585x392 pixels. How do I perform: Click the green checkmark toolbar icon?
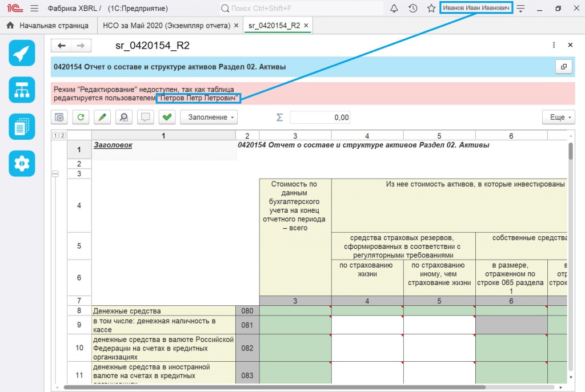click(167, 118)
